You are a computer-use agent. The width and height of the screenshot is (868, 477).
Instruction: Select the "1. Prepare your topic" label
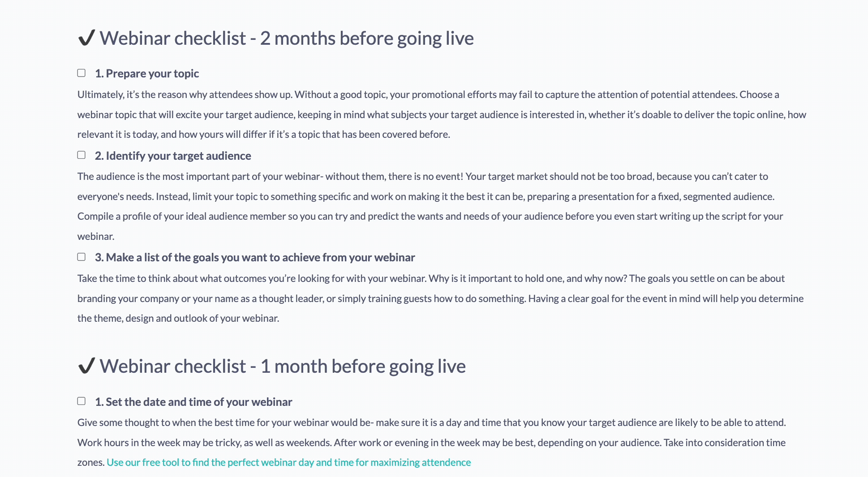(147, 73)
